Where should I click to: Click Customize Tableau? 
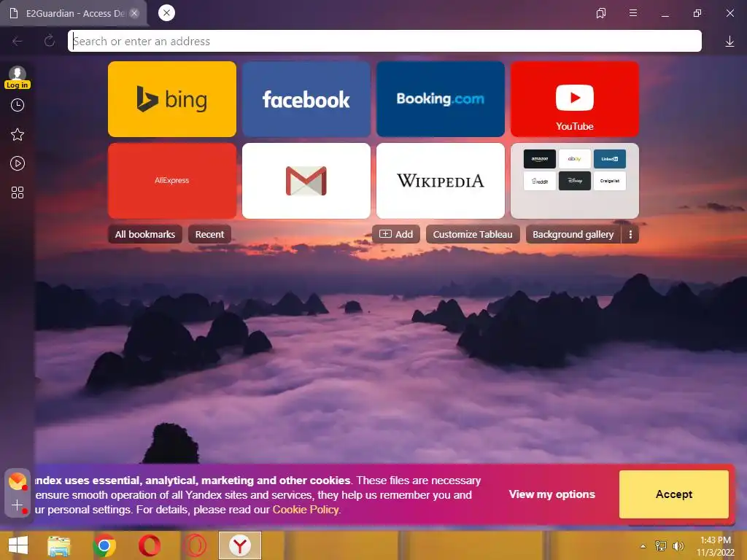tap(473, 234)
